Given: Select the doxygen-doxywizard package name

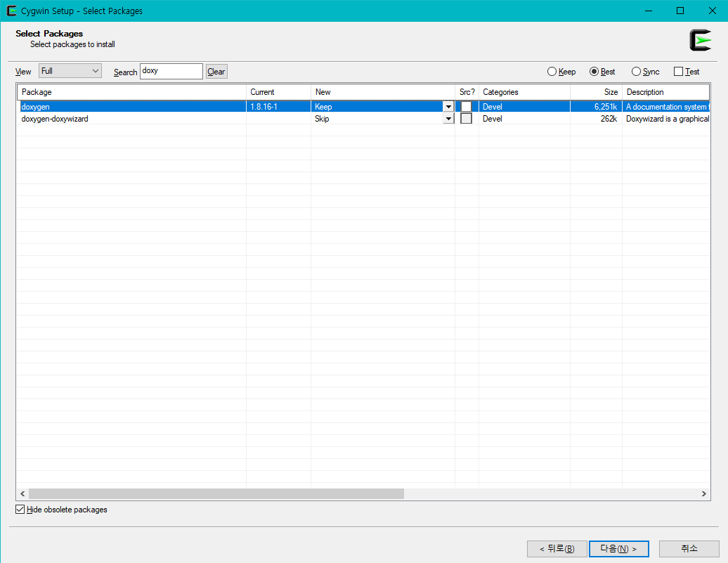Looking at the screenshot, I should 55,119.
